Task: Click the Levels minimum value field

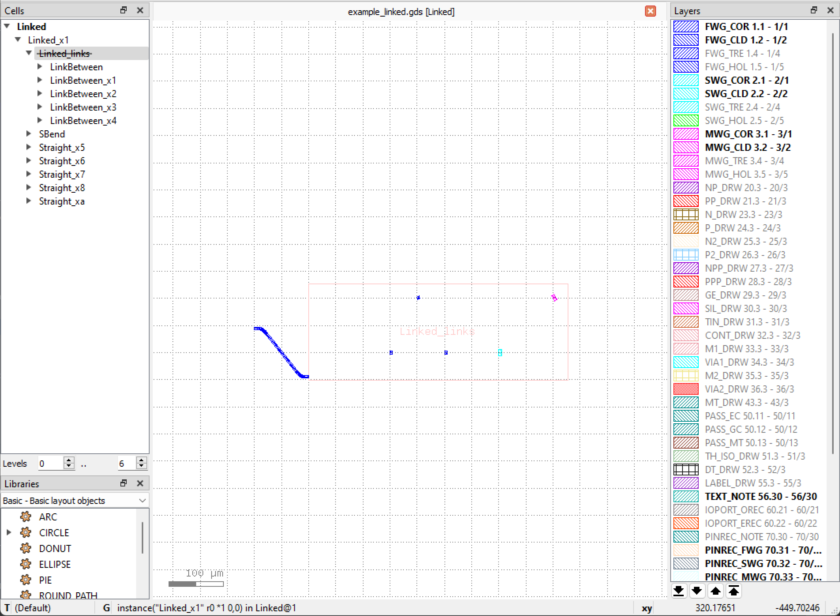Action: click(x=51, y=463)
